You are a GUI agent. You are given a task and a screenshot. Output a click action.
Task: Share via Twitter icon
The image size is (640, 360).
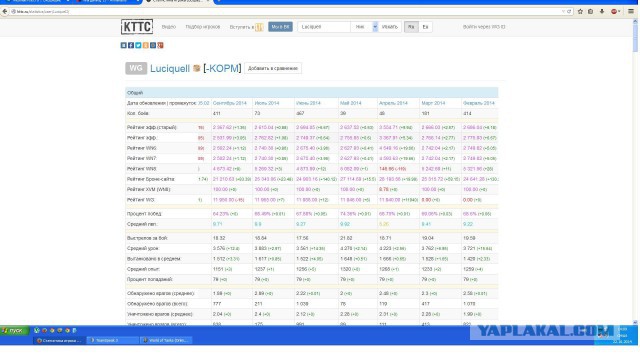[138, 45]
